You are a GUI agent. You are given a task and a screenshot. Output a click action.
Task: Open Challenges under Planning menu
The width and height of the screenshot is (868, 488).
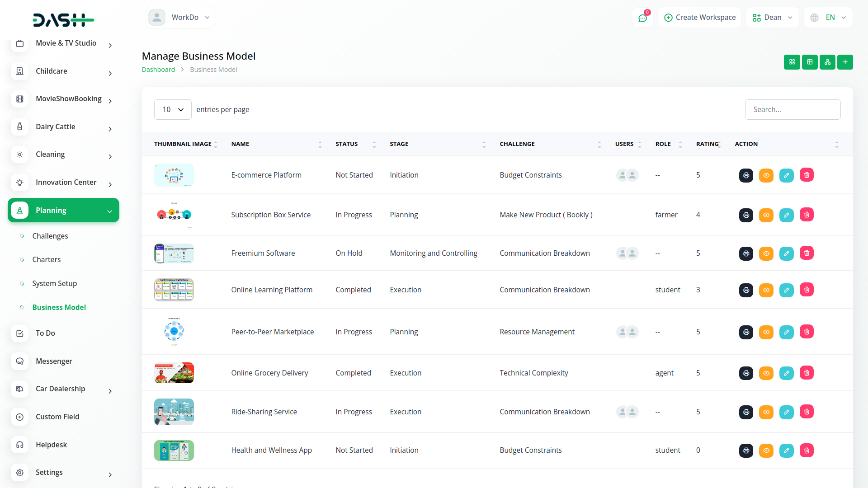click(50, 236)
